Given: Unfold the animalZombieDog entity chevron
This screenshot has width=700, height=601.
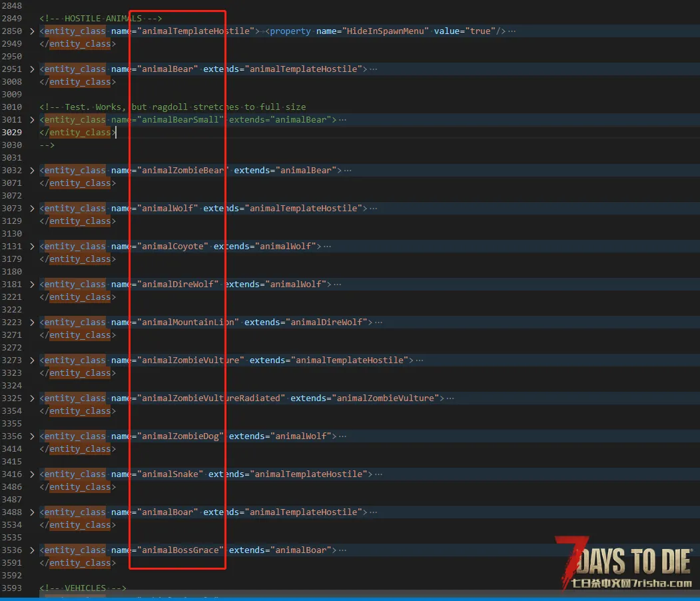Looking at the screenshot, I should 31,436.
